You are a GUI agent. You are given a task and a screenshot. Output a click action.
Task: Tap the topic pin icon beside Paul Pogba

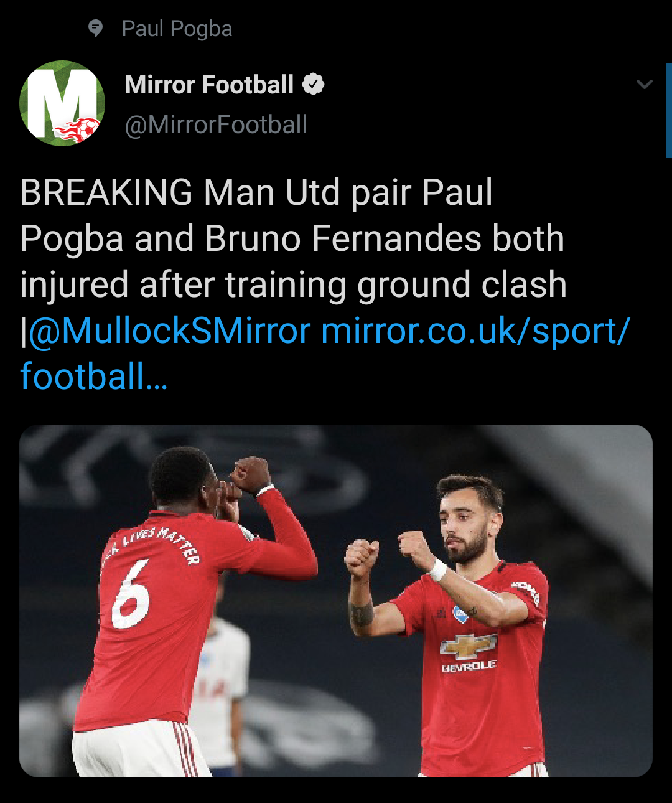tap(95, 28)
